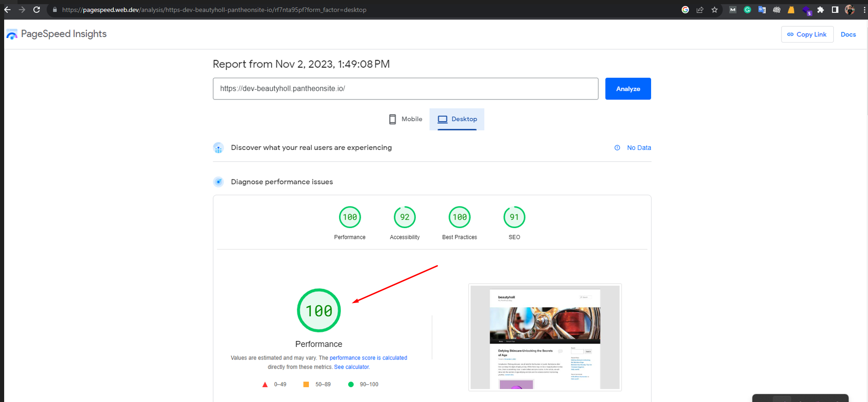
Task: Open the Grammarly extension icon
Action: 747,10
